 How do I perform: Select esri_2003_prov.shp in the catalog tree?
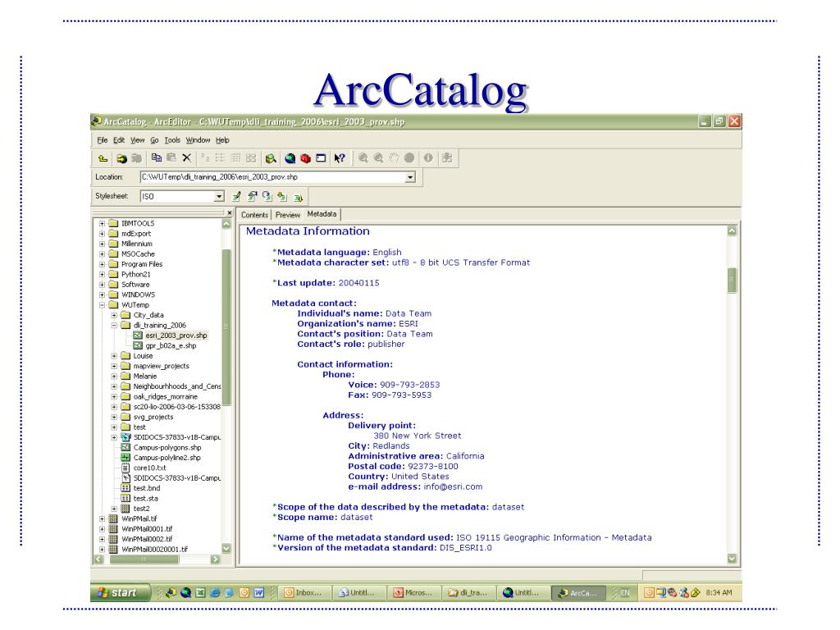[x=176, y=336]
